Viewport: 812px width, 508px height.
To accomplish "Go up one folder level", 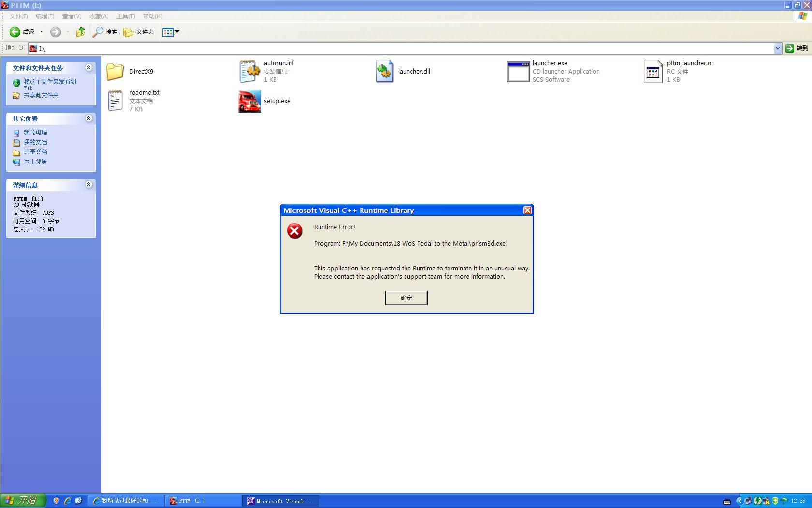I will point(80,32).
